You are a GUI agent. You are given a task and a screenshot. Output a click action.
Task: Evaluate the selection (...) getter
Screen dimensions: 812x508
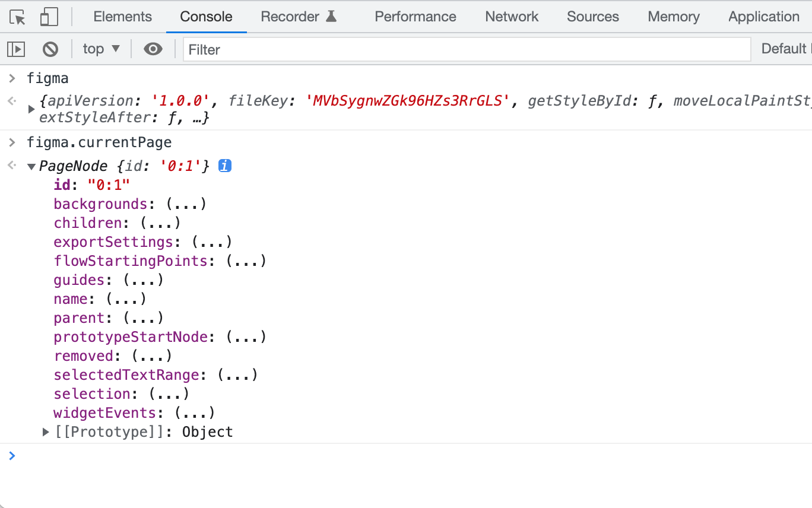[169, 394]
